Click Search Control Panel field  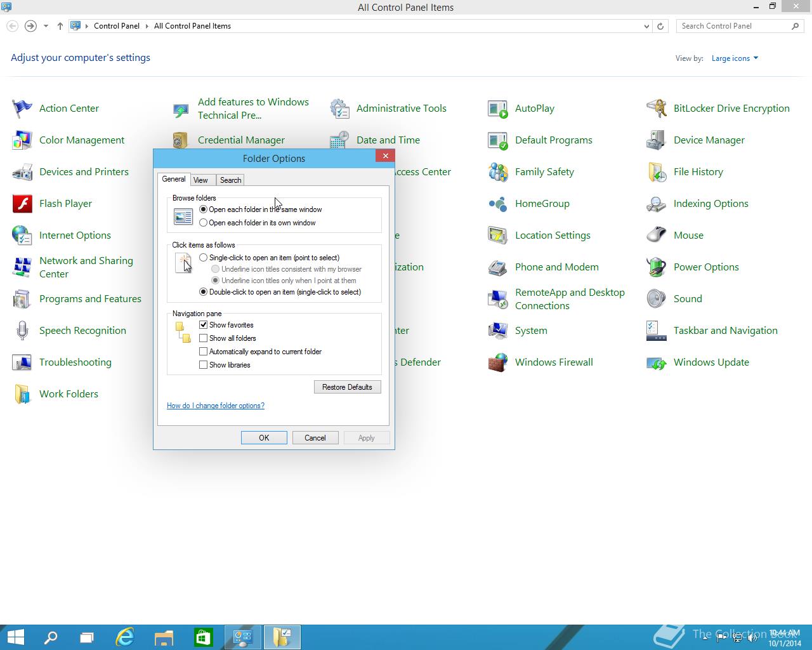point(740,26)
